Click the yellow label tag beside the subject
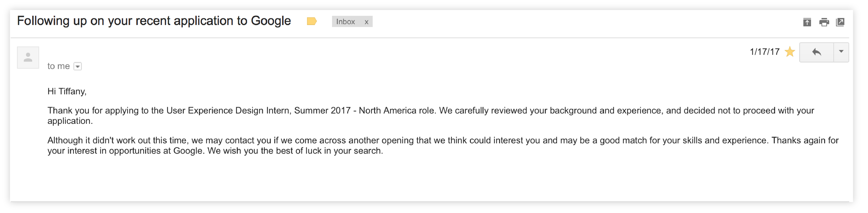Screen dimensions: 868x213 (312, 21)
